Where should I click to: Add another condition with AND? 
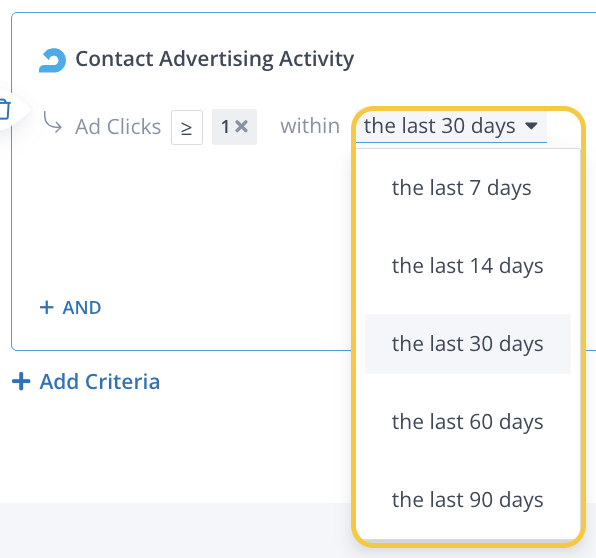tap(70, 307)
